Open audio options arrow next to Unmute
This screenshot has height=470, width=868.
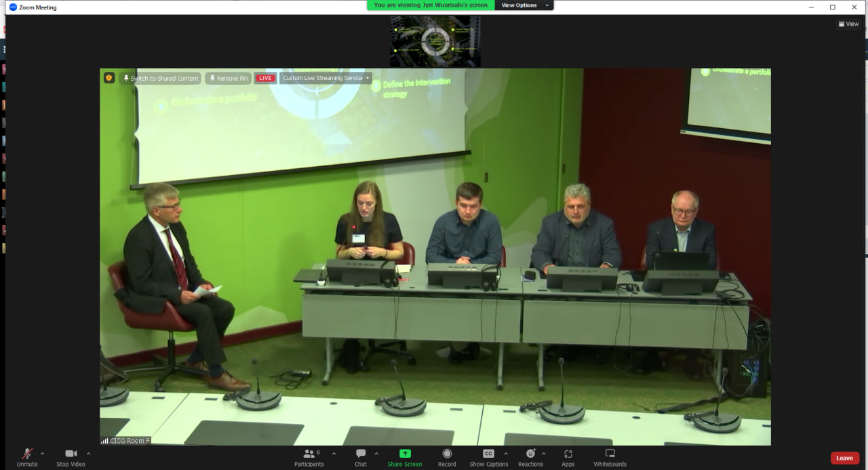click(42, 454)
